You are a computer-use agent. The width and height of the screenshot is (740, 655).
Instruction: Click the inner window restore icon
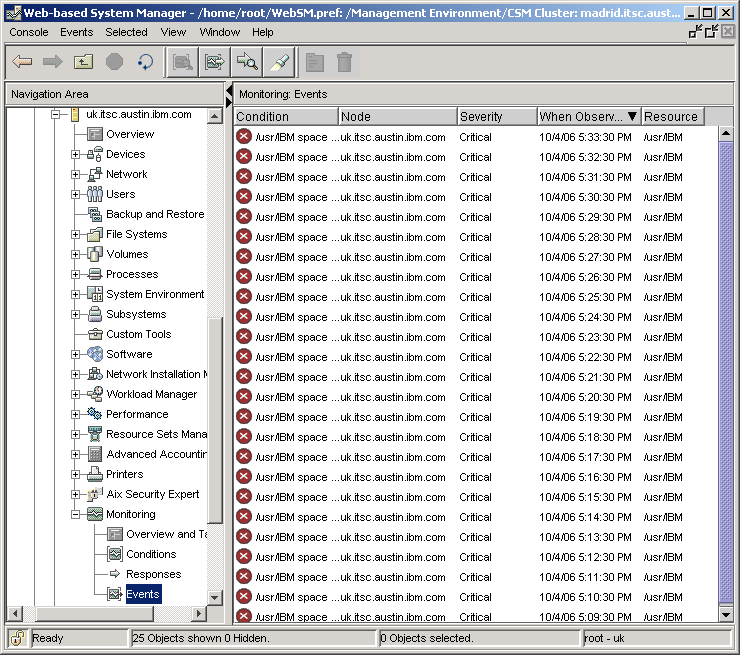click(x=712, y=32)
